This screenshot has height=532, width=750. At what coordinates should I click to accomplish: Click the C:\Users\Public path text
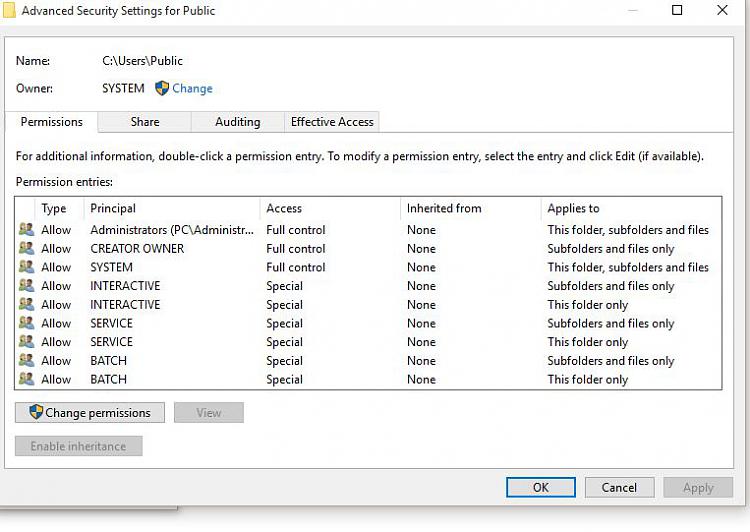(143, 61)
